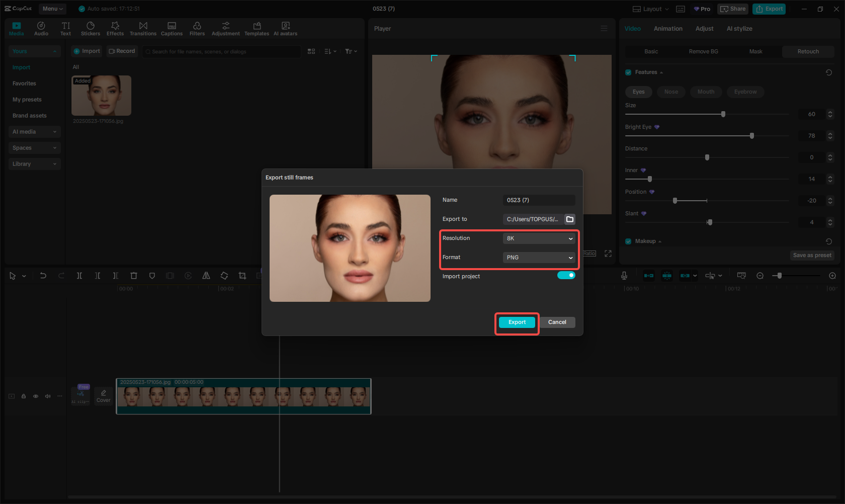This screenshot has width=845, height=504.
Task: Switch to the Animation tab
Action: pyautogui.click(x=668, y=29)
